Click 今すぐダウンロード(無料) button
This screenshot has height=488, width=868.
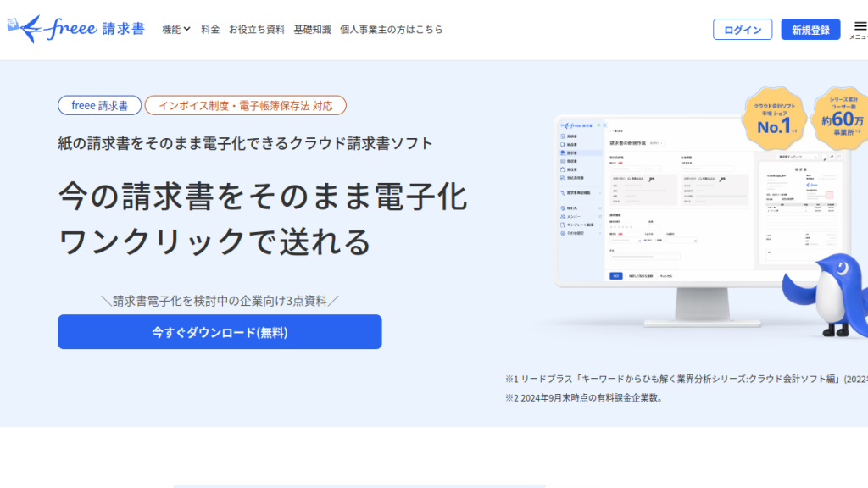(220, 332)
